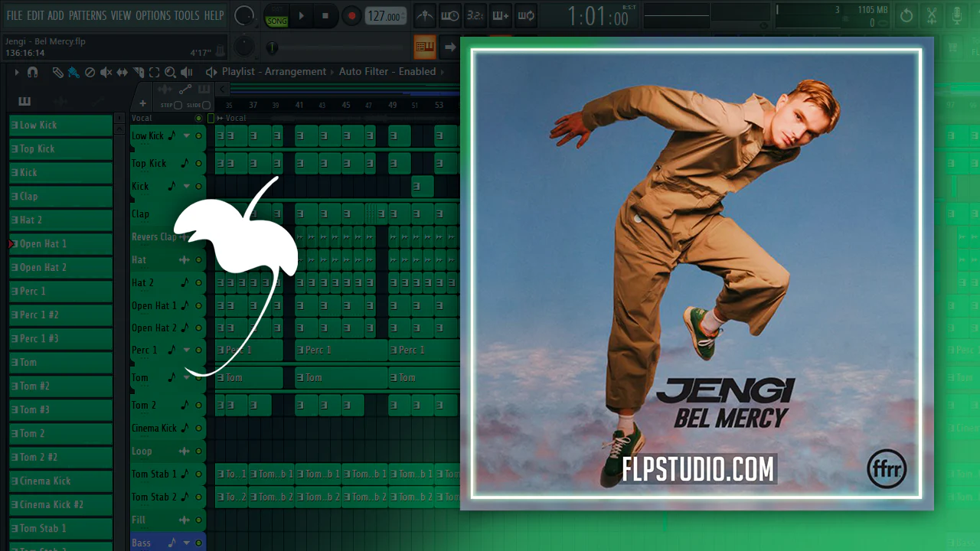
Task: Enable the STEP checkbox
Action: tap(178, 106)
